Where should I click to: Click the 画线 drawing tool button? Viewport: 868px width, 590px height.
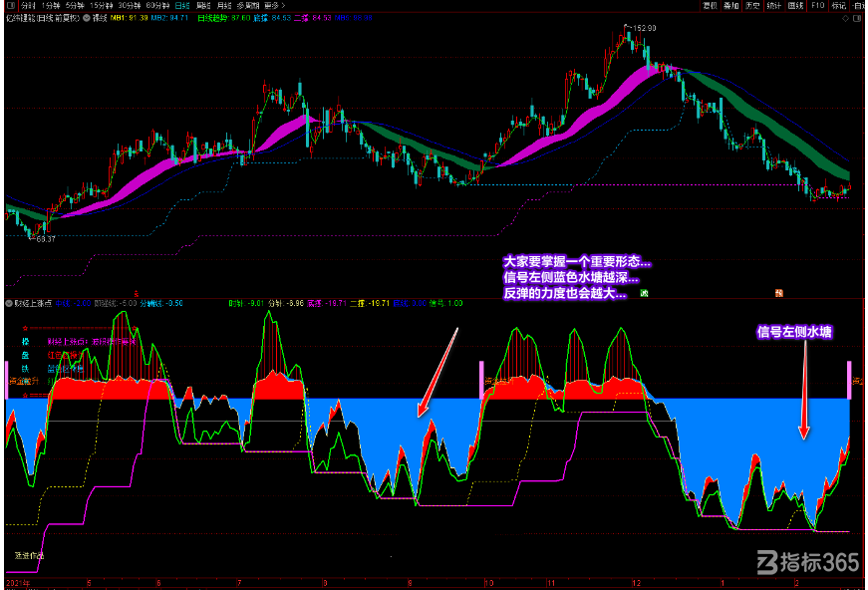point(795,6)
